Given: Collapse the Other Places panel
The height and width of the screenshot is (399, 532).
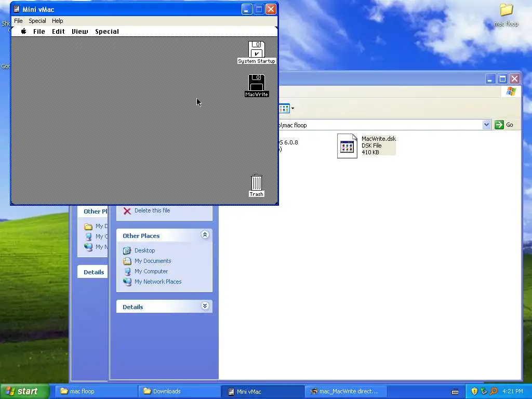Looking at the screenshot, I should point(205,235).
